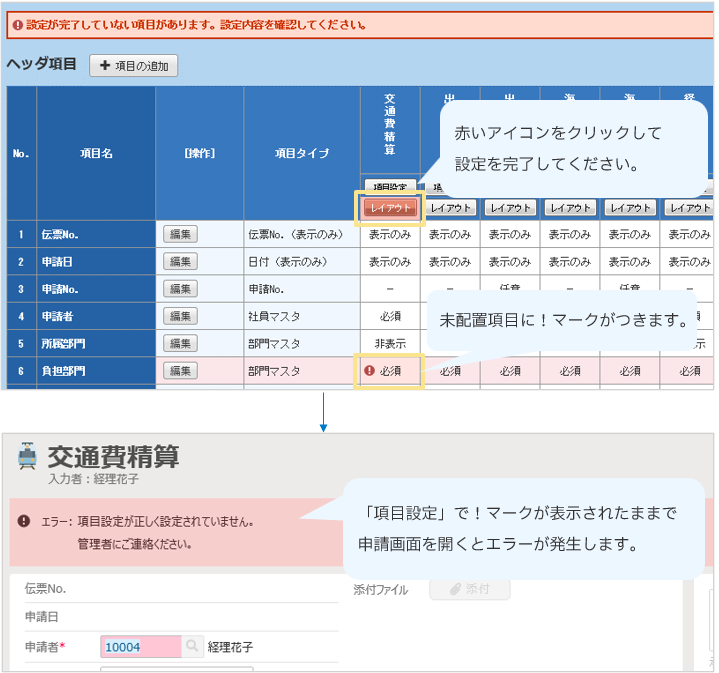
Task: Click the 非表示 cell in 所属部門 row
Action: (389, 343)
